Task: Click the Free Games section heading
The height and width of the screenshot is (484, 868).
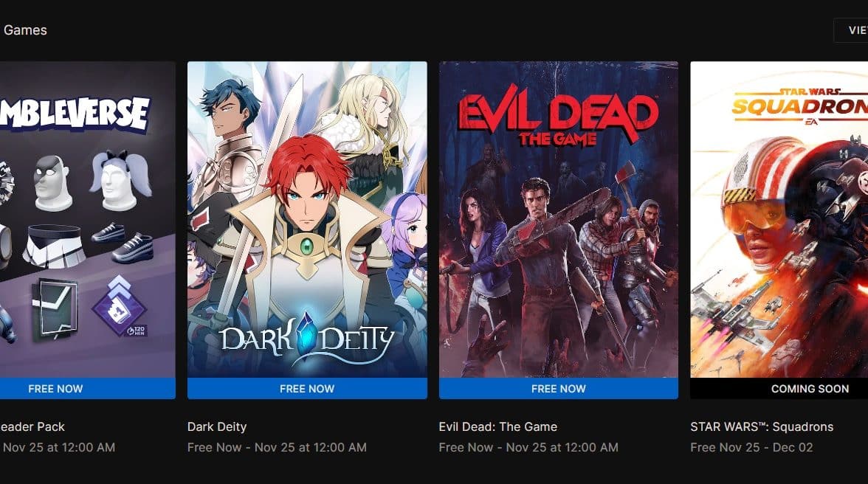Action: click(24, 30)
